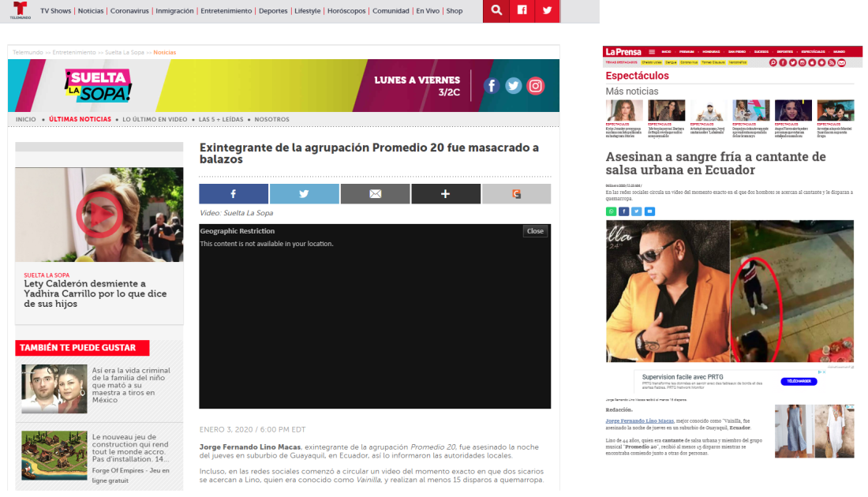Open Entretenimiento in Telemundo navigation

226,11
